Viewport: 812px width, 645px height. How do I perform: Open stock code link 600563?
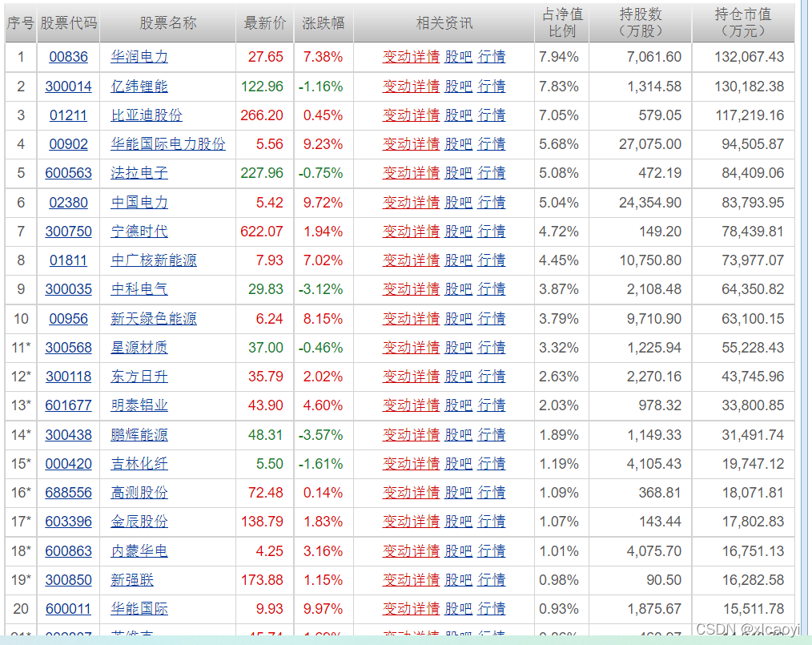[x=68, y=173]
